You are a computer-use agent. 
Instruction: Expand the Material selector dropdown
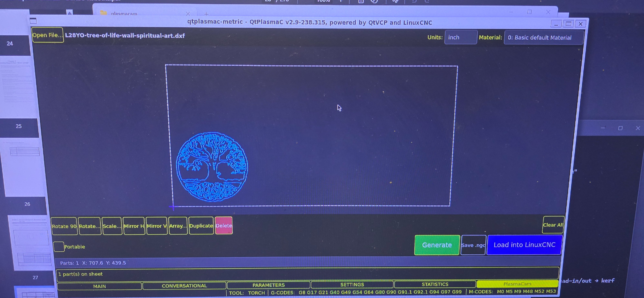pos(544,38)
